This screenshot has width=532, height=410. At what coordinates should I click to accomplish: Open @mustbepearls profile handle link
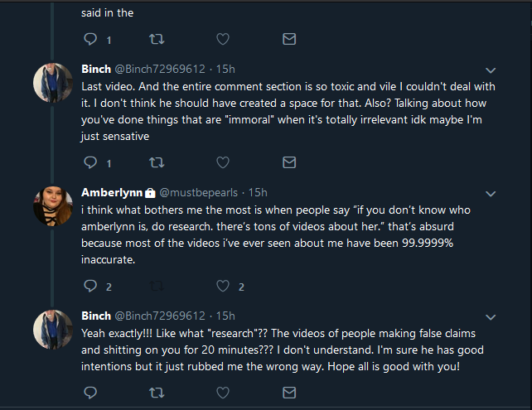coord(199,193)
